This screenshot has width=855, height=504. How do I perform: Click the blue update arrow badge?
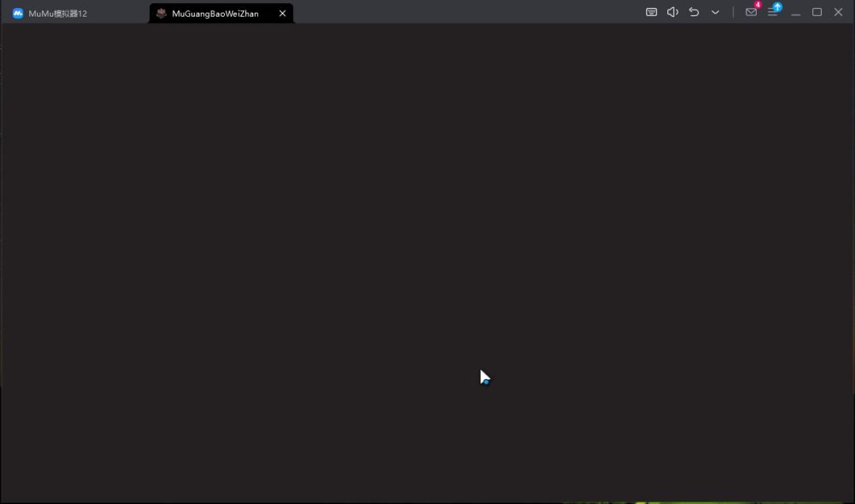point(777,6)
